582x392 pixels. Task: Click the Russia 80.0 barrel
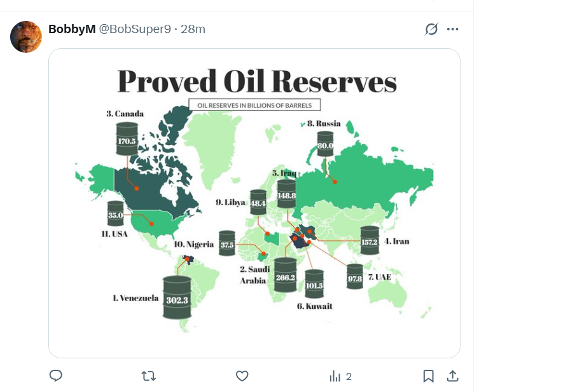click(326, 145)
